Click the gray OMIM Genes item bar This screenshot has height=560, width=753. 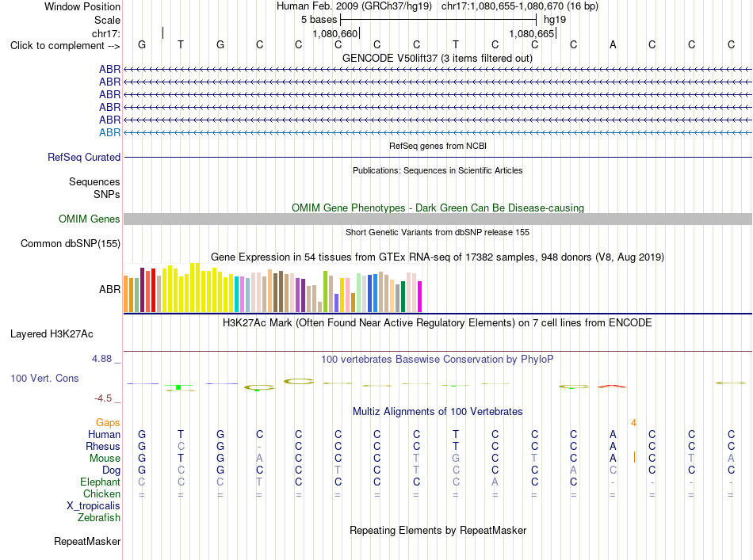[x=438, y=219]
